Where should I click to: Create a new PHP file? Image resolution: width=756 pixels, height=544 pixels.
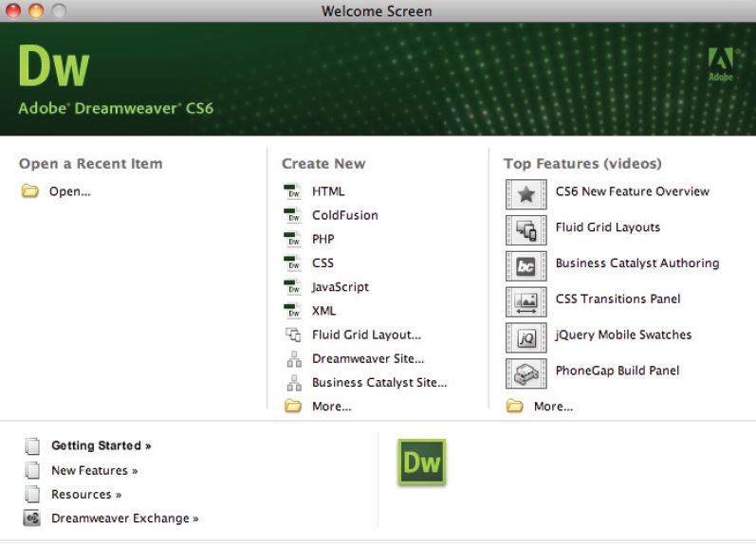(x=323, y=239)
